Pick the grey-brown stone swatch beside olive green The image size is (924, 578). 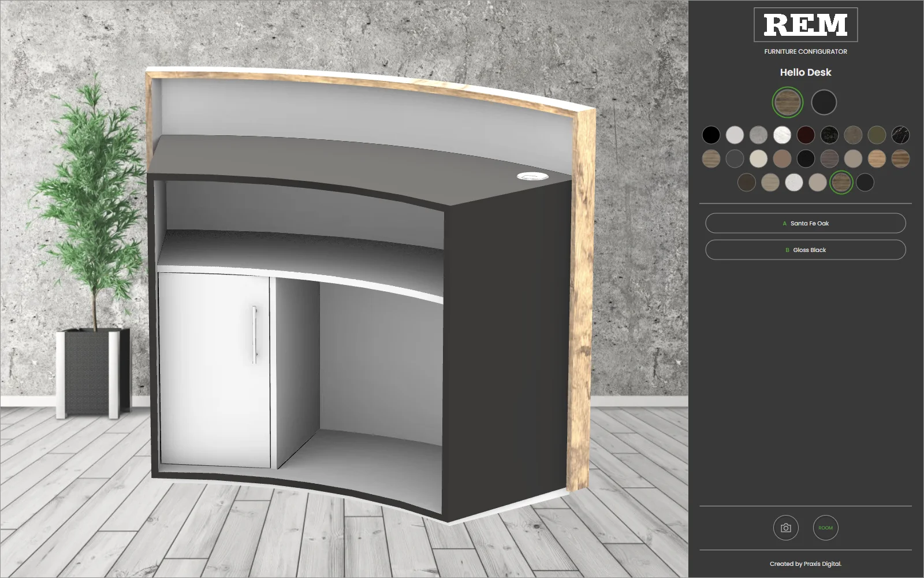[853, 135]
